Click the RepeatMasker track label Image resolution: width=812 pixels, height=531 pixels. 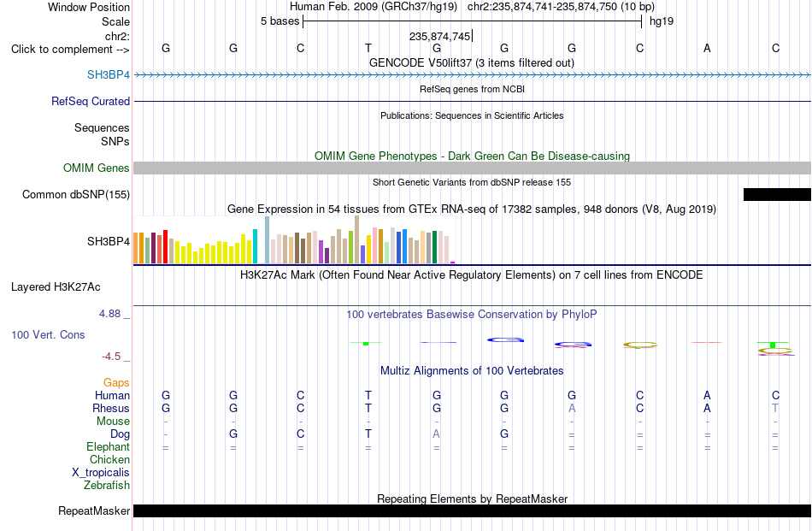[94, 511]
